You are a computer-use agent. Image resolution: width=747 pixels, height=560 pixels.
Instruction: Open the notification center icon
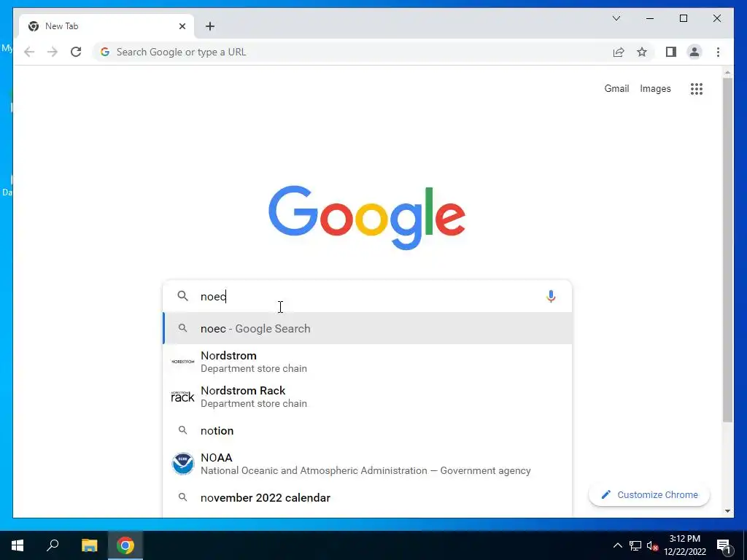[724, 545]
